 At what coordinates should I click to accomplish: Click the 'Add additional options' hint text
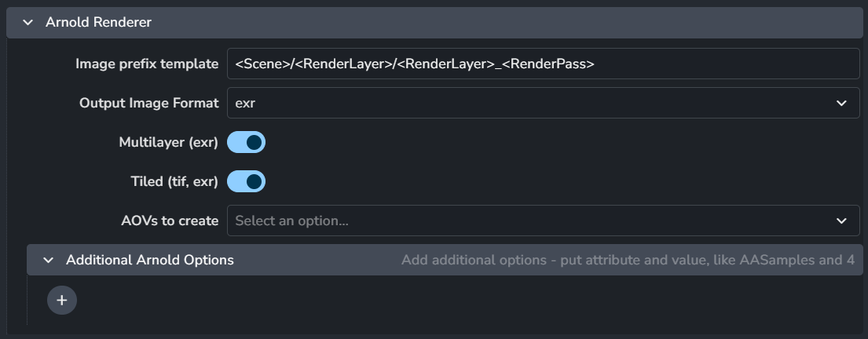(627, 260)
